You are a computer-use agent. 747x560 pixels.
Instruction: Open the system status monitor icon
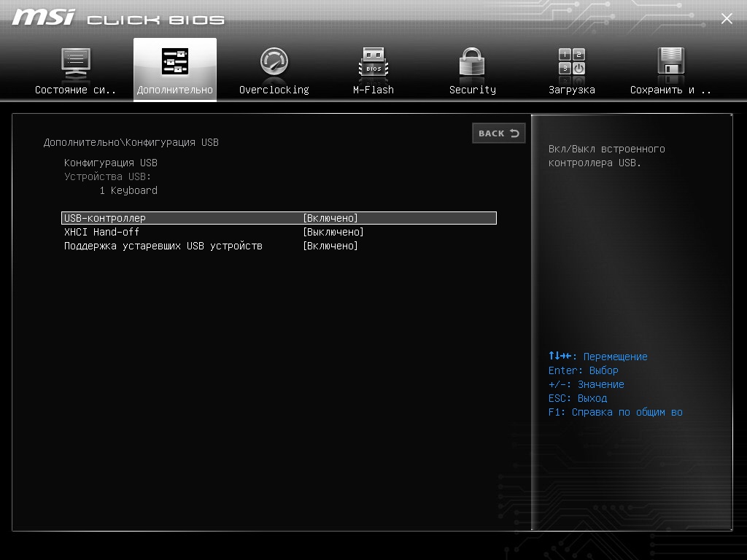pyautogui.click(x=75, y=63)
